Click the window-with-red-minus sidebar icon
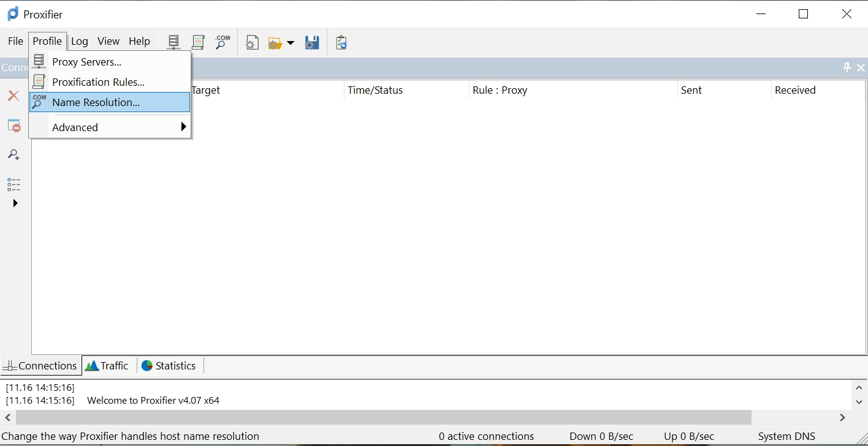Image resolution: width=868 pixels, height=446 pixels. coord(13,126)
